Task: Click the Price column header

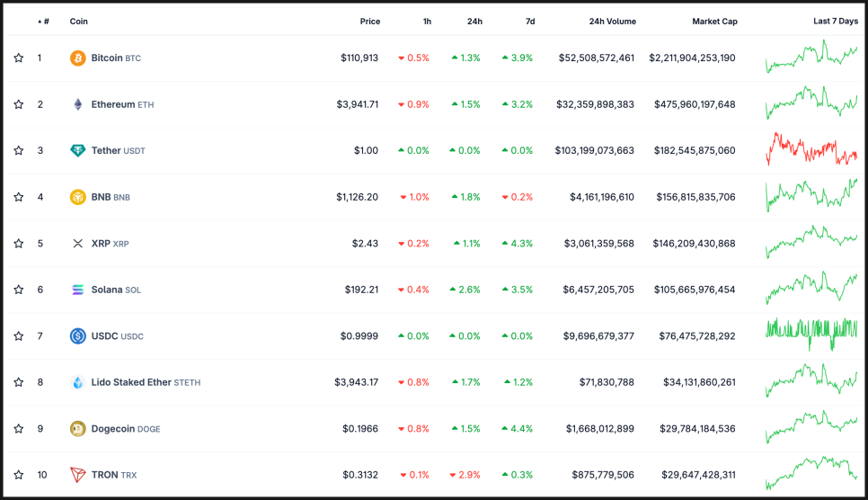Action: (369, 22)
